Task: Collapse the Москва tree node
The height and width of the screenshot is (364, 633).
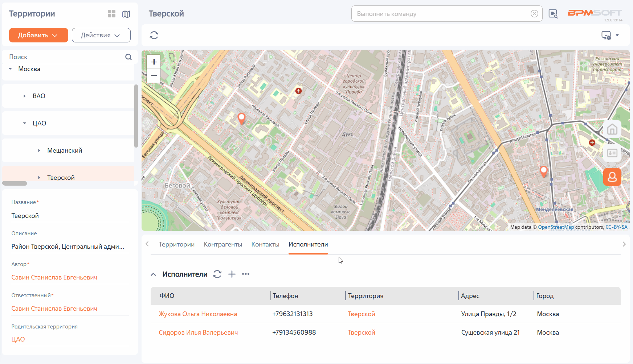Action: (x=10, y=69)
